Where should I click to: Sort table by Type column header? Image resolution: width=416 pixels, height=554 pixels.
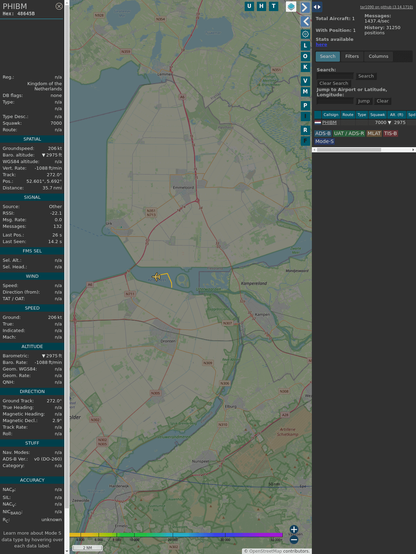point(362,115)
